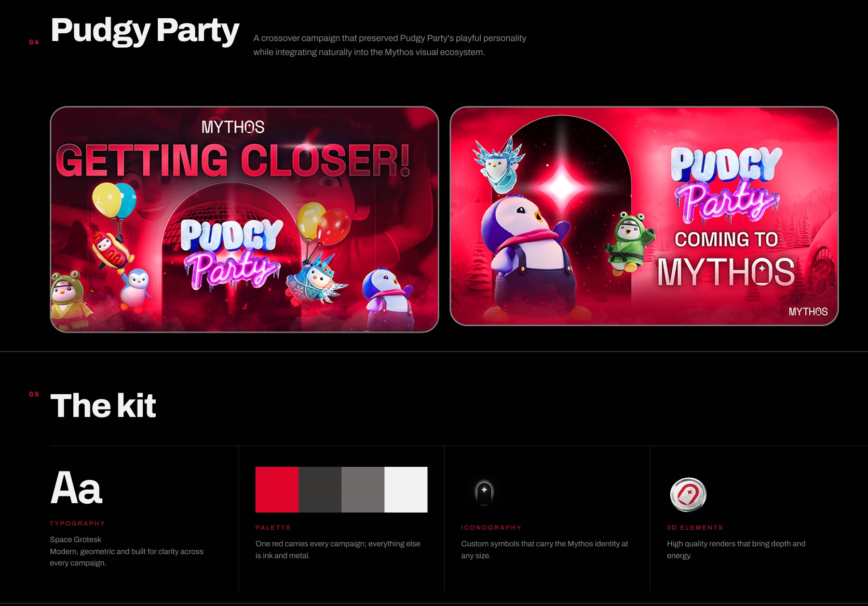This screenshot has height=606, width=868.
Task: Click the Pudgy Party section heading
Action: click(145, 31)
